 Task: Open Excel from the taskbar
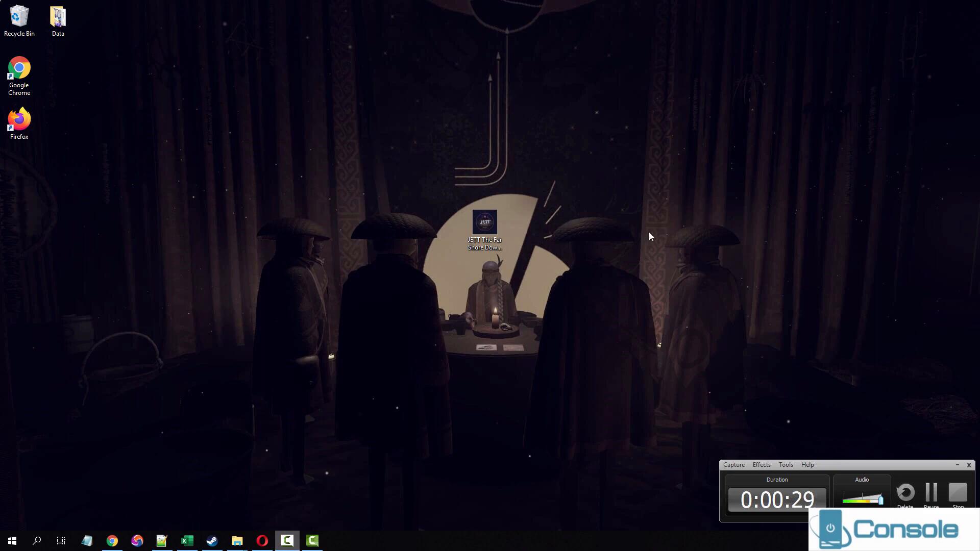(187, 541)
